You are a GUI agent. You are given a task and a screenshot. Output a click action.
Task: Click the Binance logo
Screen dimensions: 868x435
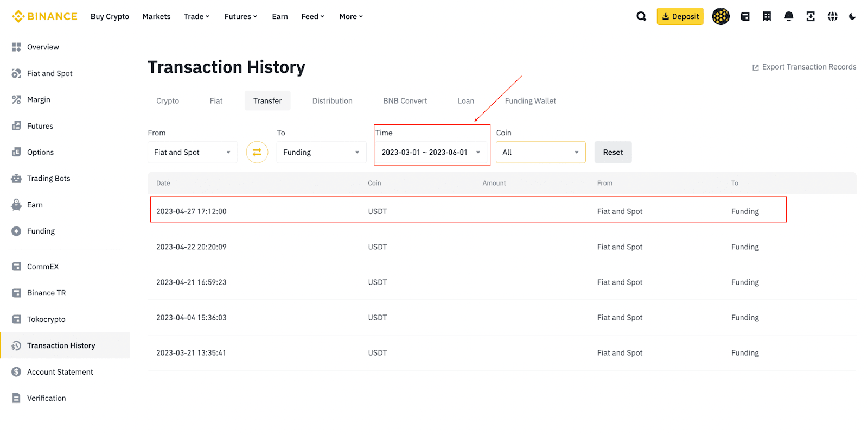pyautogui.click(x=44, y=16)
